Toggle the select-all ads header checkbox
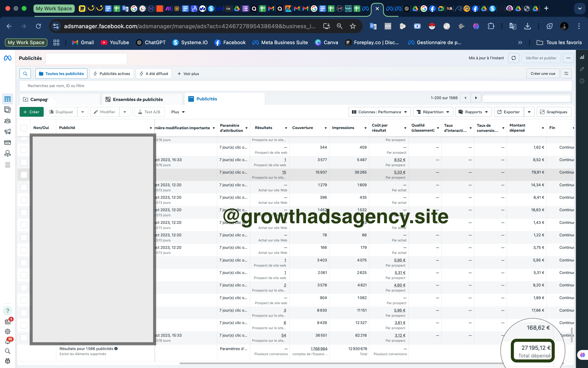The height and width of the screenshot is (368, 588). (x=24, y=128)
